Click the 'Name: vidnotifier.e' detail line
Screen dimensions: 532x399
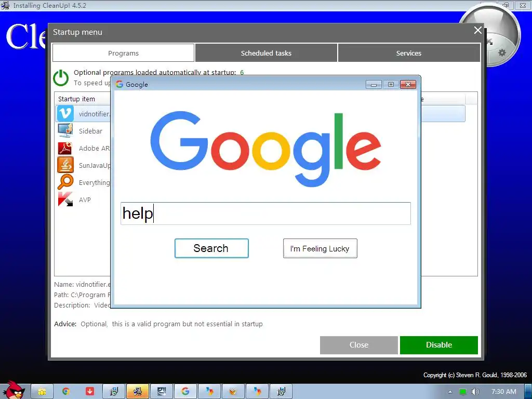83,284
